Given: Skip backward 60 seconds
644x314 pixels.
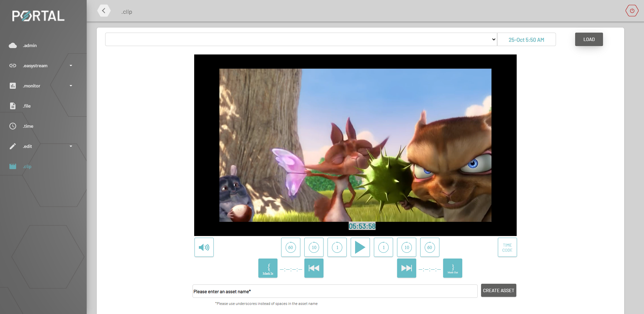Looking at the screenshot, I should pos(290,247).
